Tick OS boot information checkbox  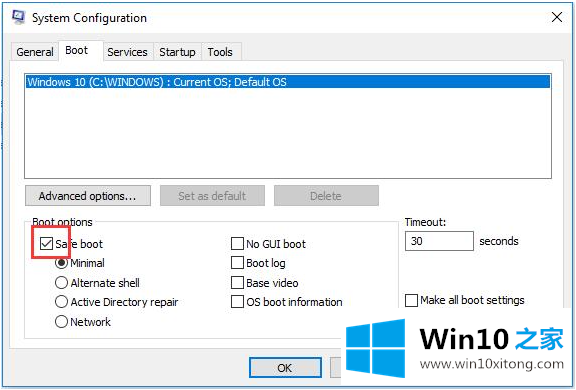coord(237,302)
